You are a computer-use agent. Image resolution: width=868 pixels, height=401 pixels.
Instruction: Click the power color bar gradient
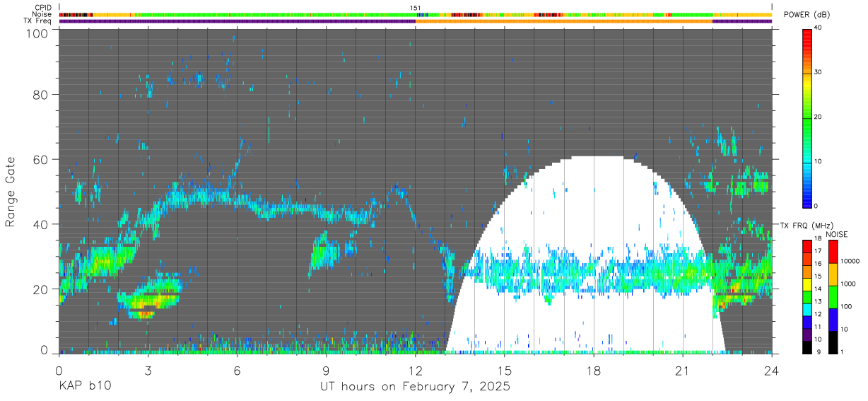click(807, 118)
